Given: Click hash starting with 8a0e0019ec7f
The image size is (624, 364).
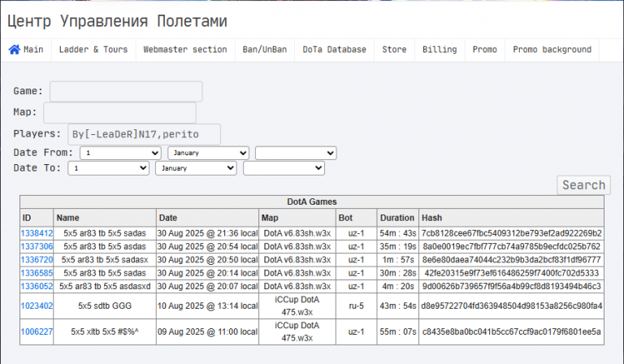Looking at the screenshot, I should coord(511,247).
